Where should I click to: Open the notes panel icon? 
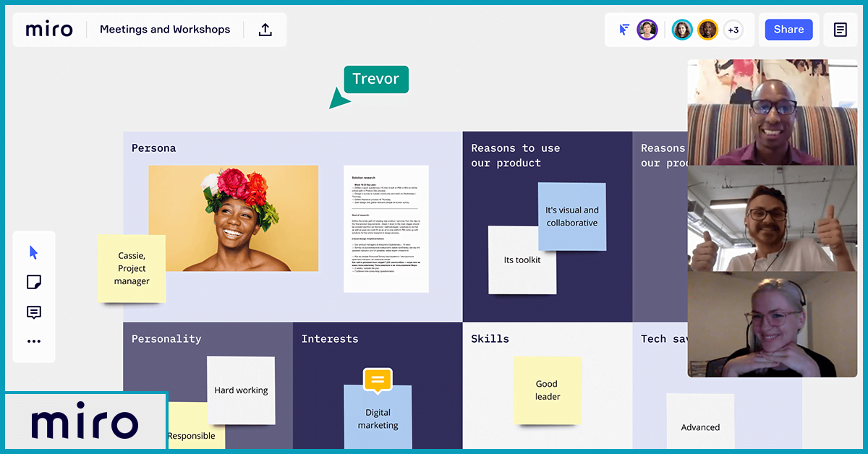(x=841, y=30)
